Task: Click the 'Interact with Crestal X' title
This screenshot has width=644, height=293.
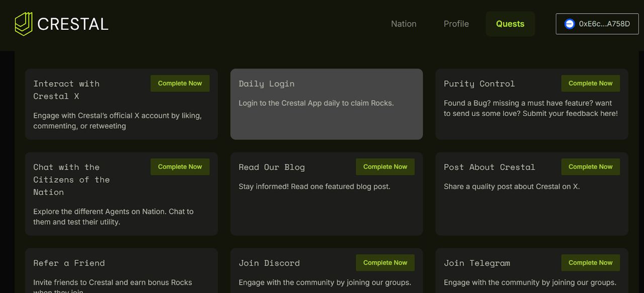Action: click(x=66, y=90)
